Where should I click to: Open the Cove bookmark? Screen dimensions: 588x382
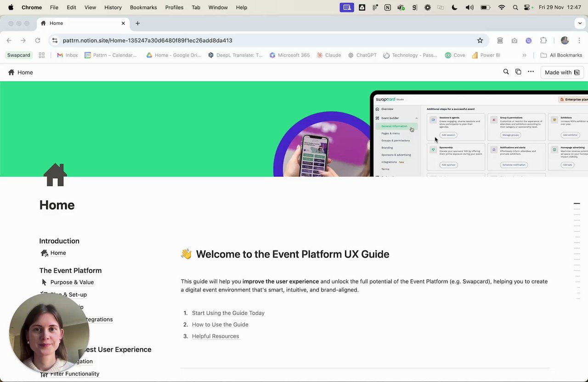455,55
